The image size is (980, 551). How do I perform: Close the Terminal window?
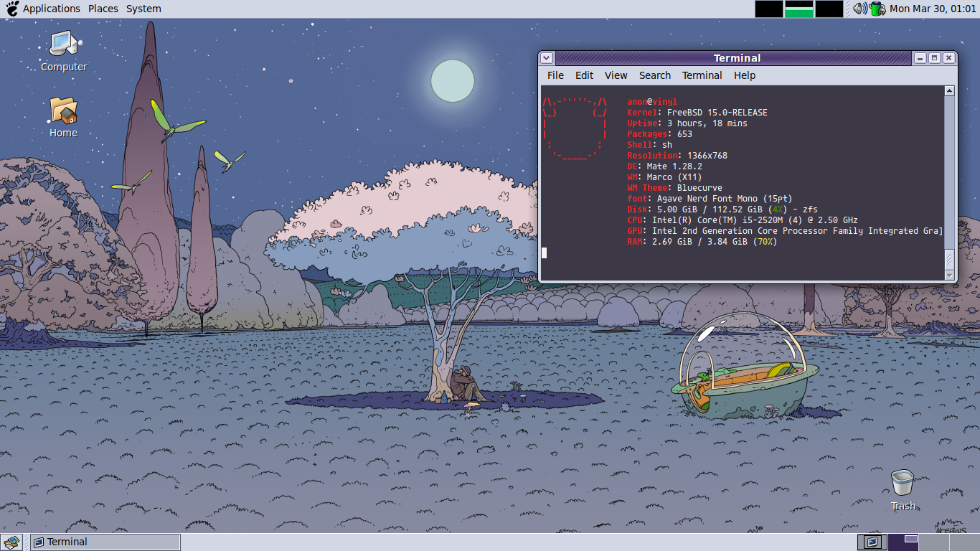(948, 58)
